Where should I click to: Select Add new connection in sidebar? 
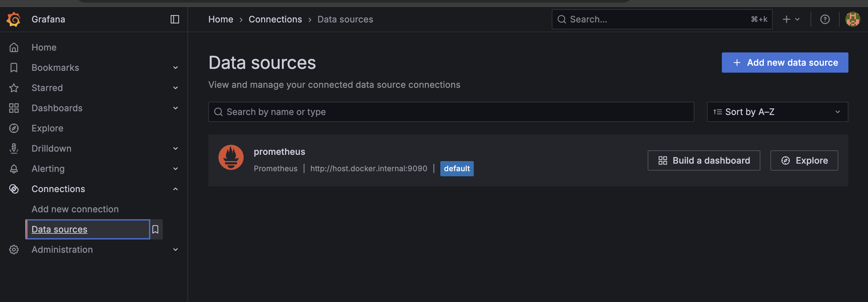click(75, 209)
